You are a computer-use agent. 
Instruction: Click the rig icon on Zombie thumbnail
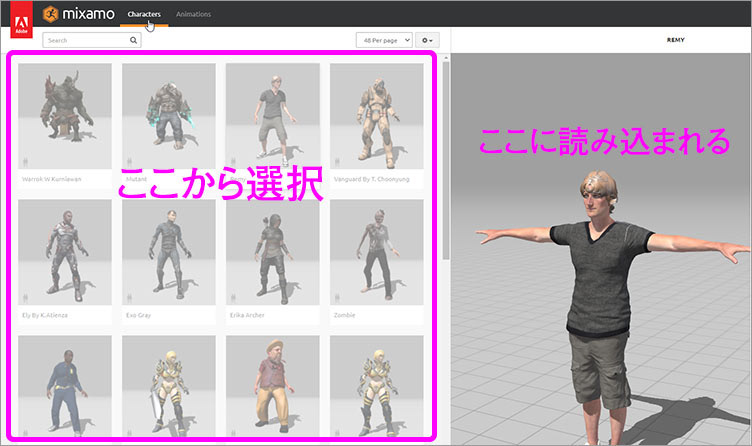(337, 298)
